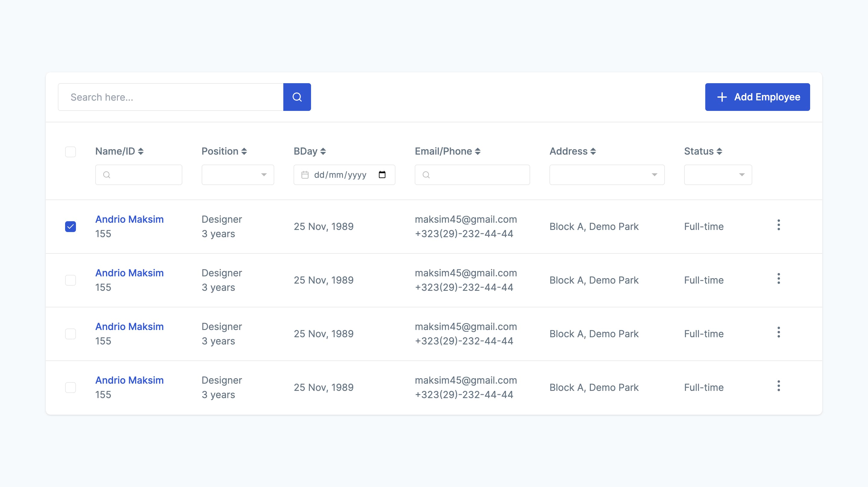Click the Add Employee button
868x487 pixels.
pyautogui.click(x=757, y=96)
